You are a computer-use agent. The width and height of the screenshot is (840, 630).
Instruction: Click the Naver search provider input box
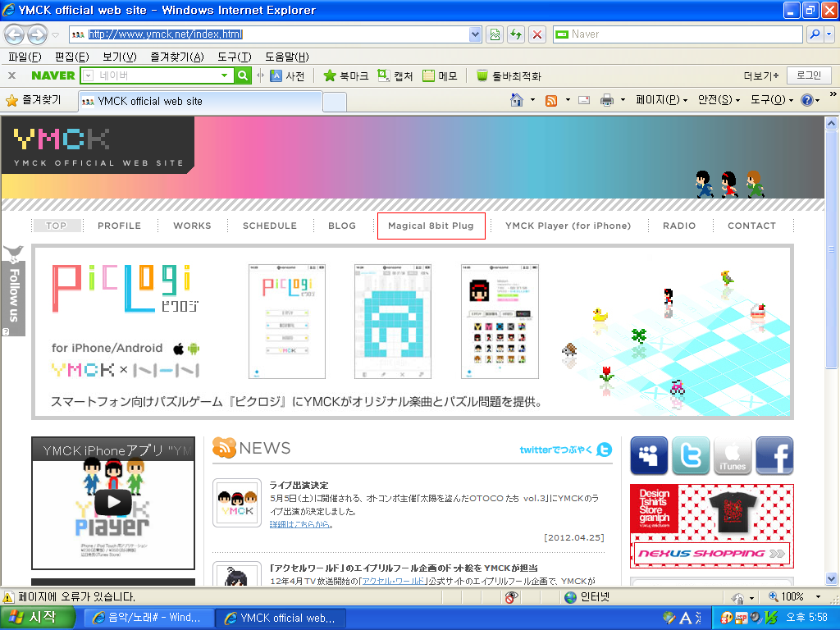(677, 34)
